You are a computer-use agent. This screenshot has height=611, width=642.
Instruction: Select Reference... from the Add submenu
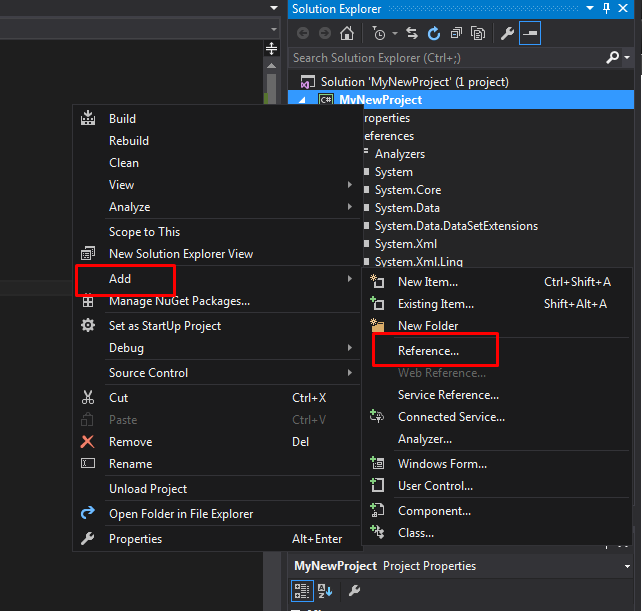click(x=428, y=351)
